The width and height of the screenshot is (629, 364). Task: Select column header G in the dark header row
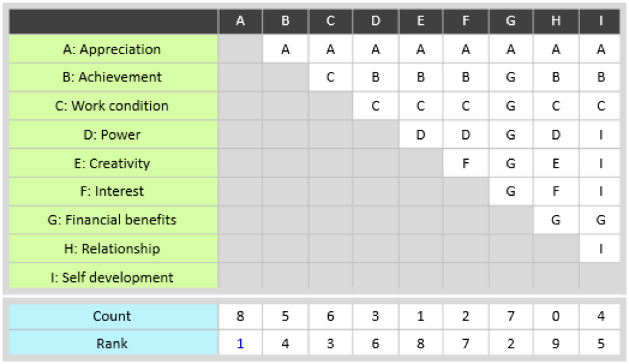[510, 21]
